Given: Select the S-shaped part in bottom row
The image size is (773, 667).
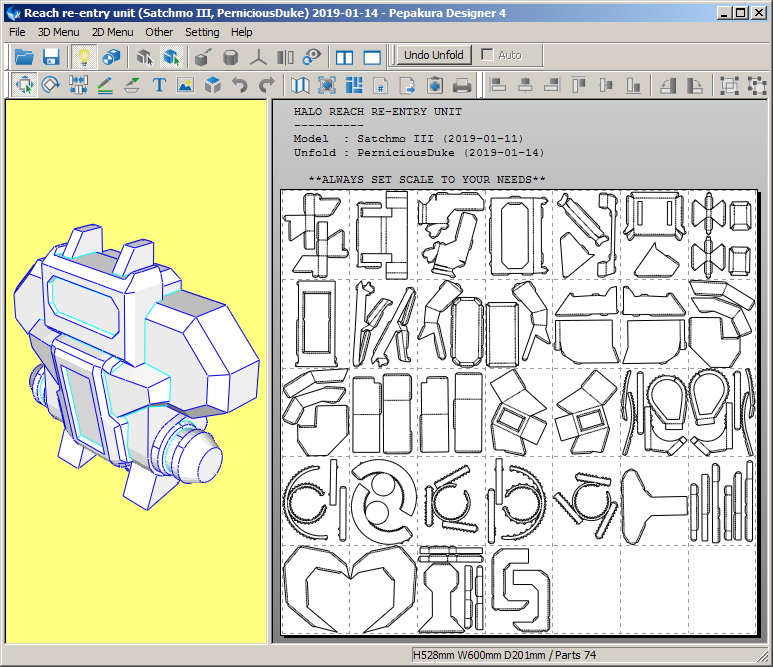Looking at the screenshot, I should pyautogui.click(x=521, y=590).
